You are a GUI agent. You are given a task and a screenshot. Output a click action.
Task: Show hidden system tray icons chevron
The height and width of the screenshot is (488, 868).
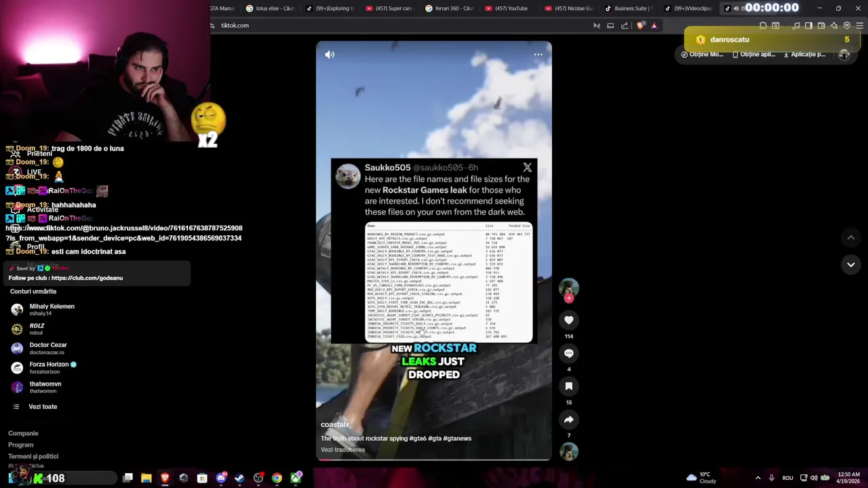pyautogui.click(x=757, y=478)
